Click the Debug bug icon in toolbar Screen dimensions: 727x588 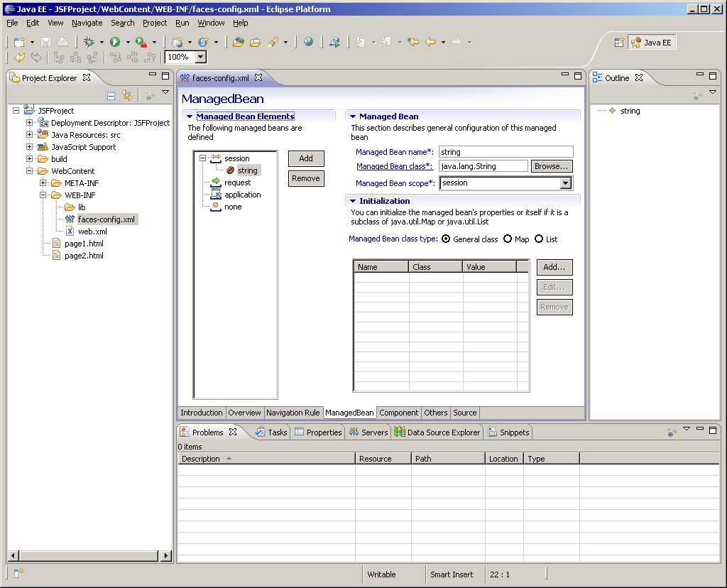click(x=88, y=42)
